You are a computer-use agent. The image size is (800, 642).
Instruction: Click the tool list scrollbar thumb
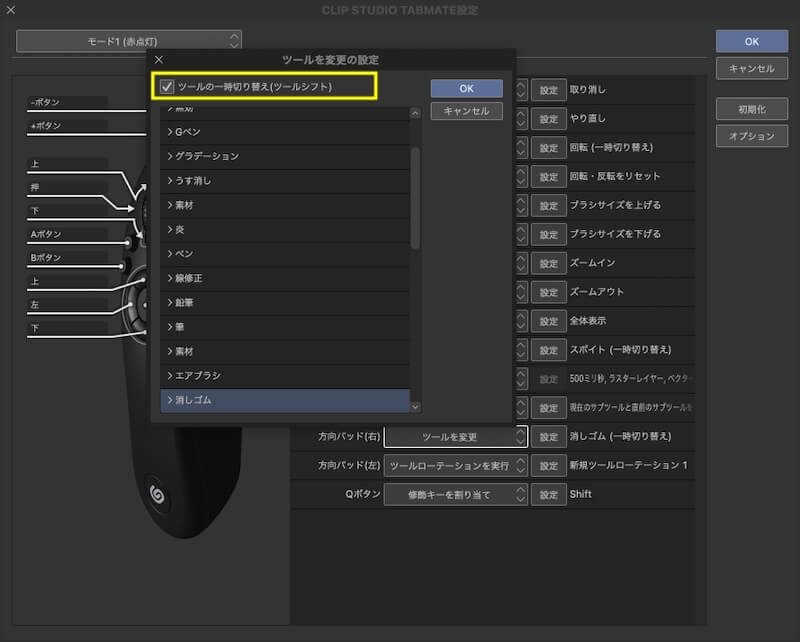(x=415, y=198)
